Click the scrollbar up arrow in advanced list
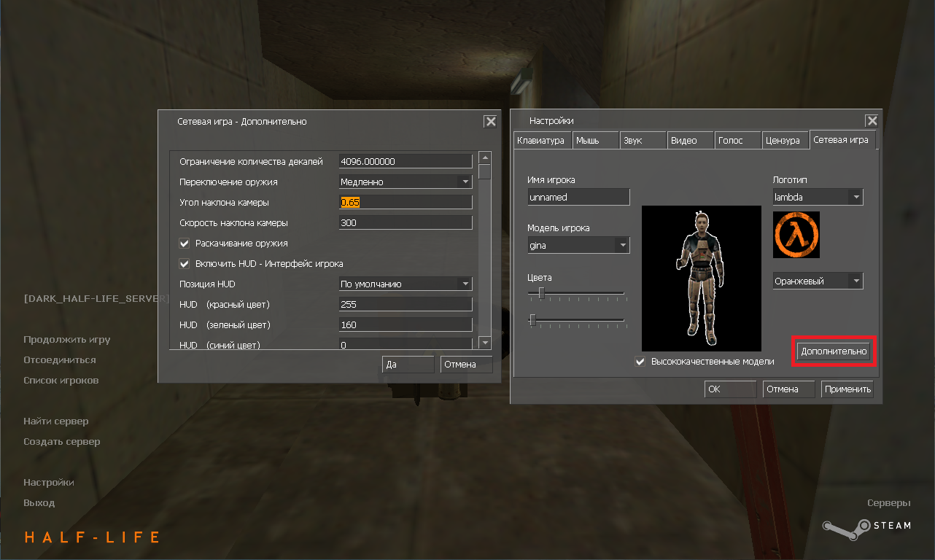This screenshot has height=560, width=935. 485,157
